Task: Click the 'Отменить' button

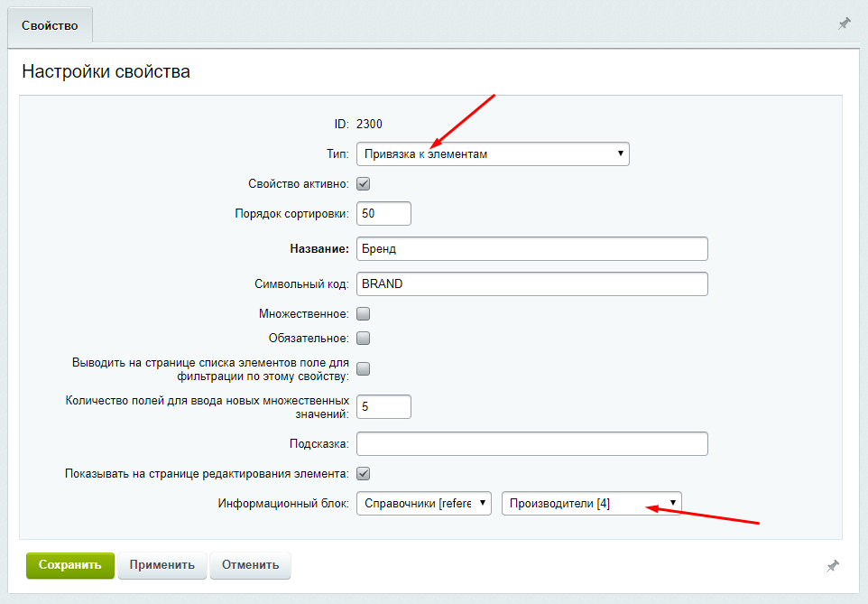Action: 250,565
